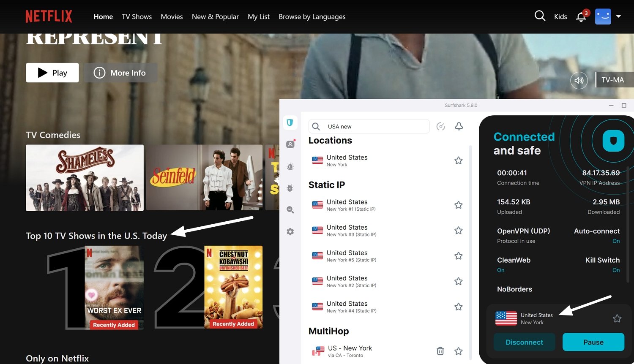Click the Netflix logo

point(49,16)
